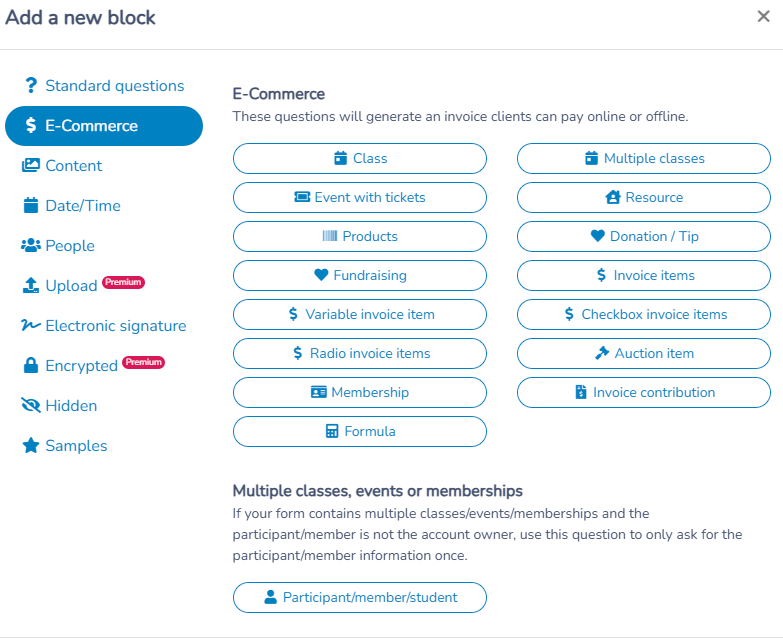Click the ID card icon next to Membership
The image size is (783, 642).
tap(319, 392)
